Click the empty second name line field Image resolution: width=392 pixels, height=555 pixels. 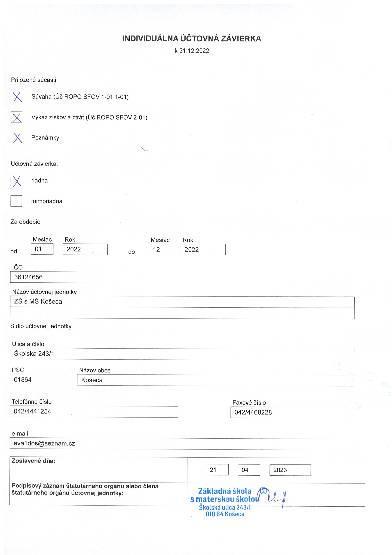click(182, 313)
